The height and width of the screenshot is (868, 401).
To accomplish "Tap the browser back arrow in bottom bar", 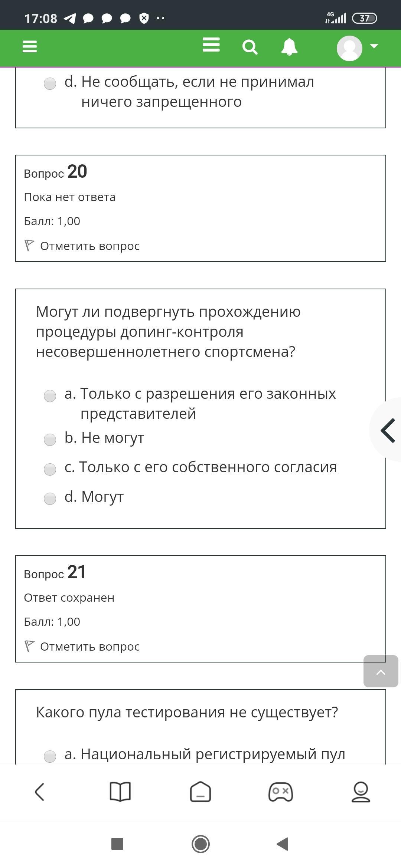I will point(40,792).
